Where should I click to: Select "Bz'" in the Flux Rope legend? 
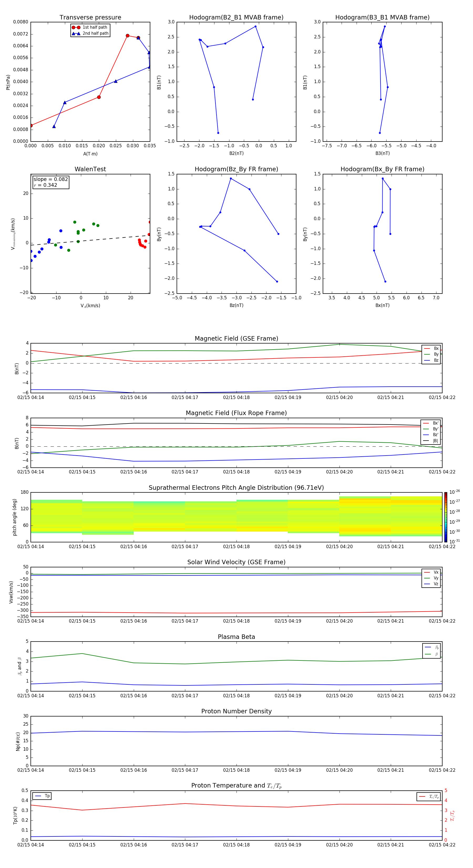pos(431,435)
